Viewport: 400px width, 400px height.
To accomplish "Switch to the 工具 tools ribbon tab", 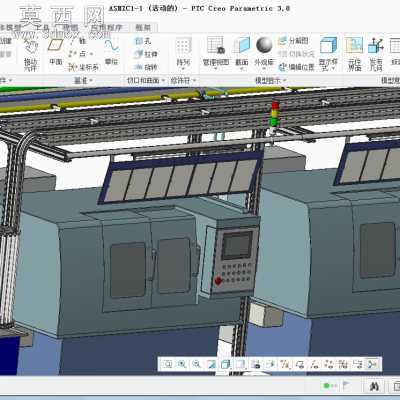I will click(42, 27).
